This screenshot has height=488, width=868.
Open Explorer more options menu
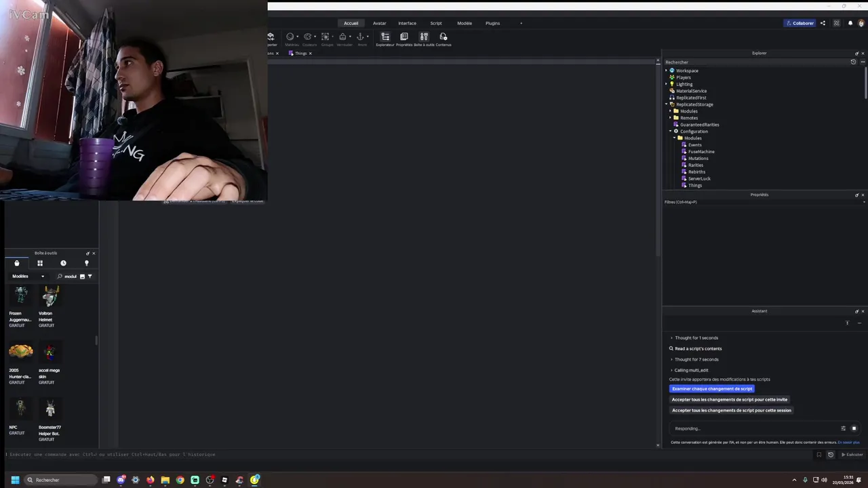point(863,62)
